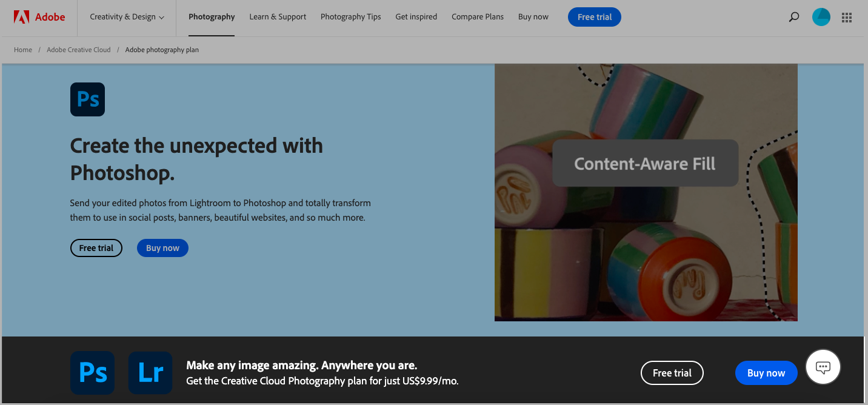This screenshot has width=868, height=405.
Task: Navigate to Adobe Creative Cloud breadcrumb
Action: tap(79, 50)
